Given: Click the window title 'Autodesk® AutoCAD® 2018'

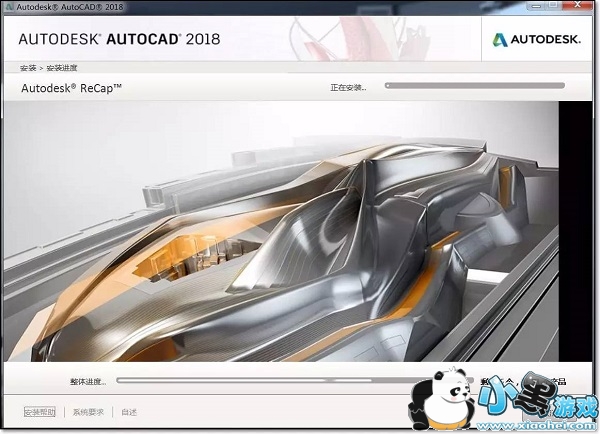Looking at the screenshot, I should pos(70,7).
